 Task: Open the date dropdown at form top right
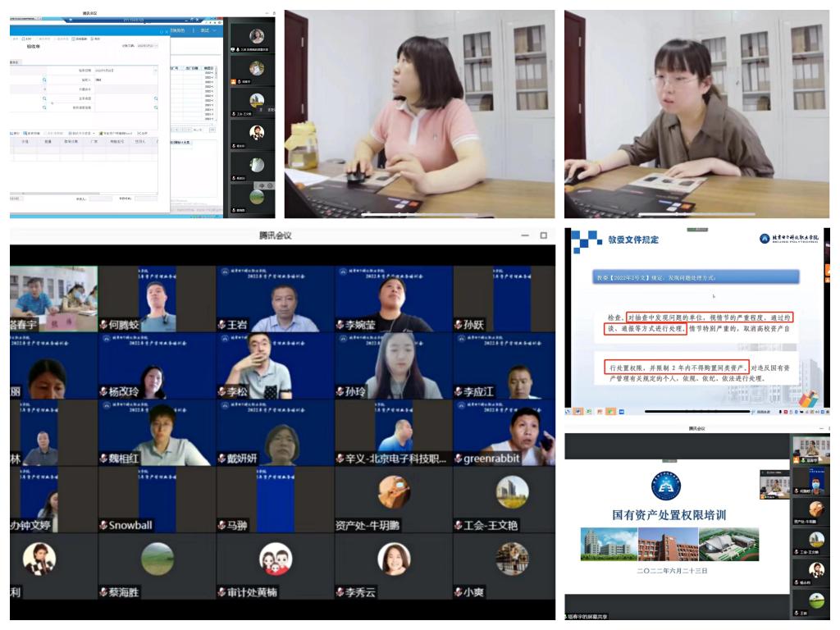tap(157, 46)
